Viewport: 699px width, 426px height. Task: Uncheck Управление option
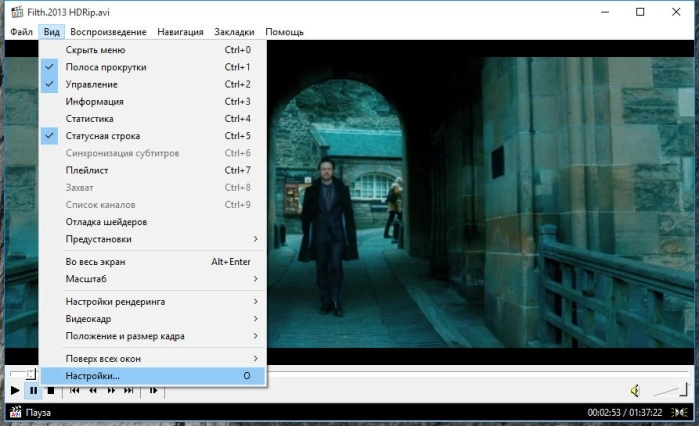[153, 84]
